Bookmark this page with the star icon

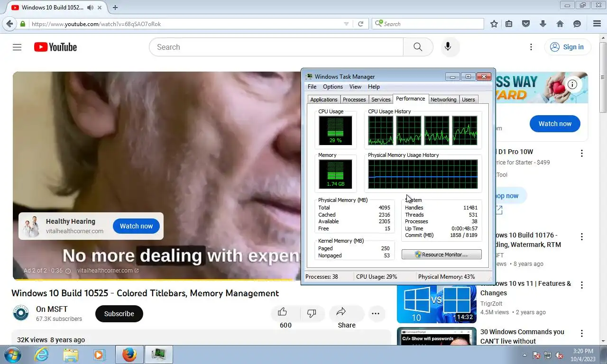pyautogui.click(x=494, y=24)
